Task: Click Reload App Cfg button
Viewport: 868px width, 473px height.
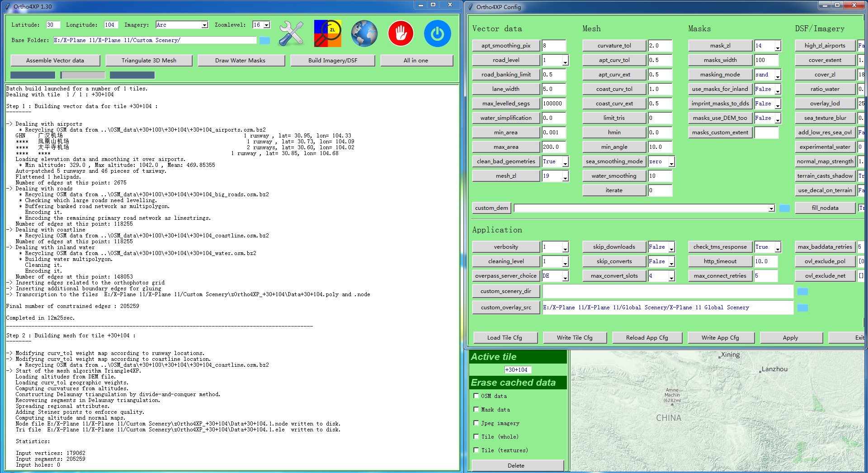Action: click(x=647, y=338)
